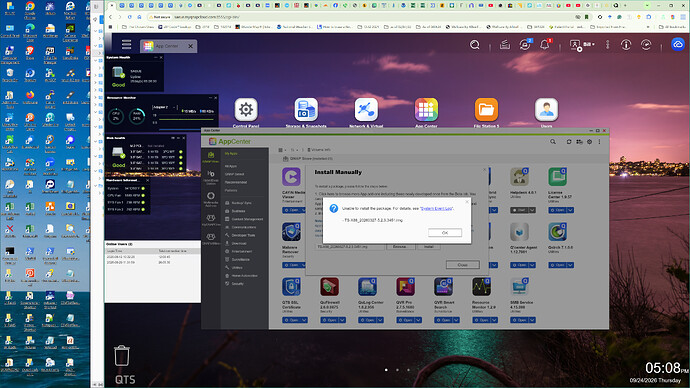
Task: Expand dropdown beside QuFirewall Open button
Action: pyautogui.click(x=342, y=320)
